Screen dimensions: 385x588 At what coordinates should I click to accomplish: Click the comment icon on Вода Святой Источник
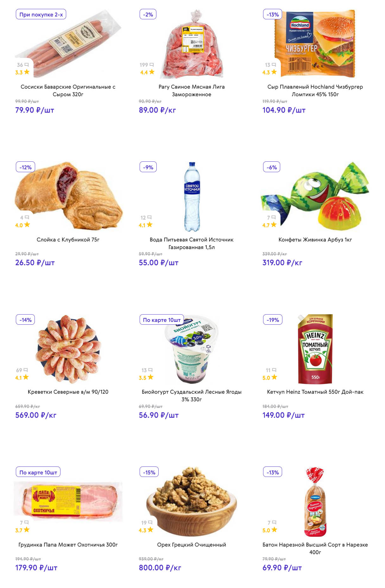[150, 217]
